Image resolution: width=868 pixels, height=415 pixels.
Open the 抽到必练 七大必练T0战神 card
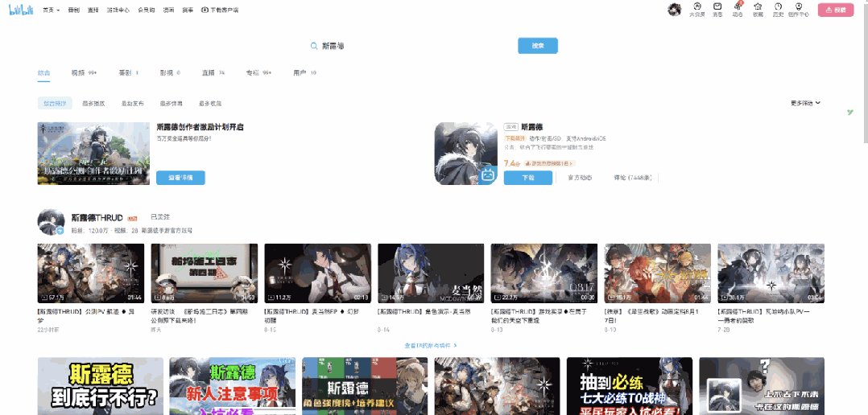pos(630,386)
